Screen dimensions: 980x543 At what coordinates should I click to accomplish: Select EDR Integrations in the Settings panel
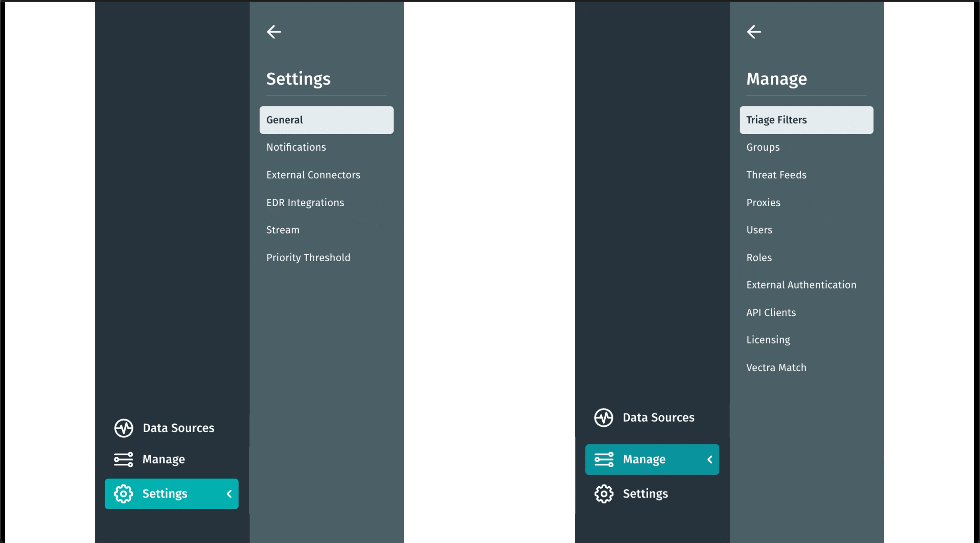[305, 202]
